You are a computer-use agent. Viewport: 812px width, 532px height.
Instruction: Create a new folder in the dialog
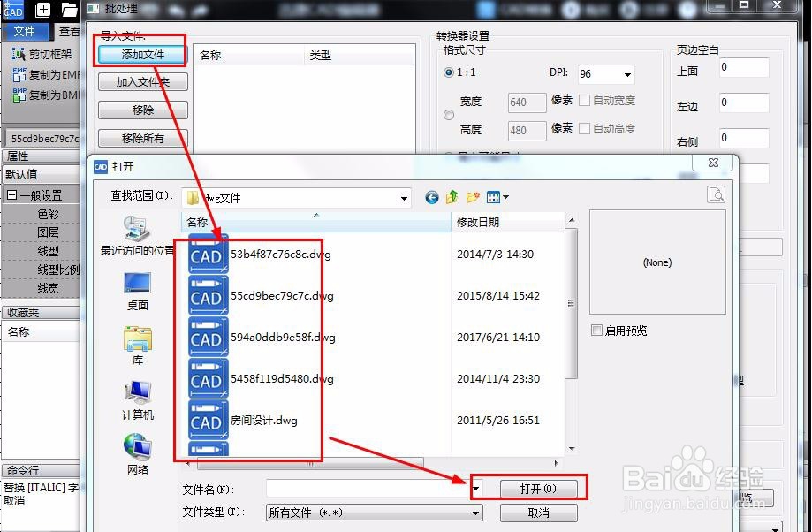point(472,195)
